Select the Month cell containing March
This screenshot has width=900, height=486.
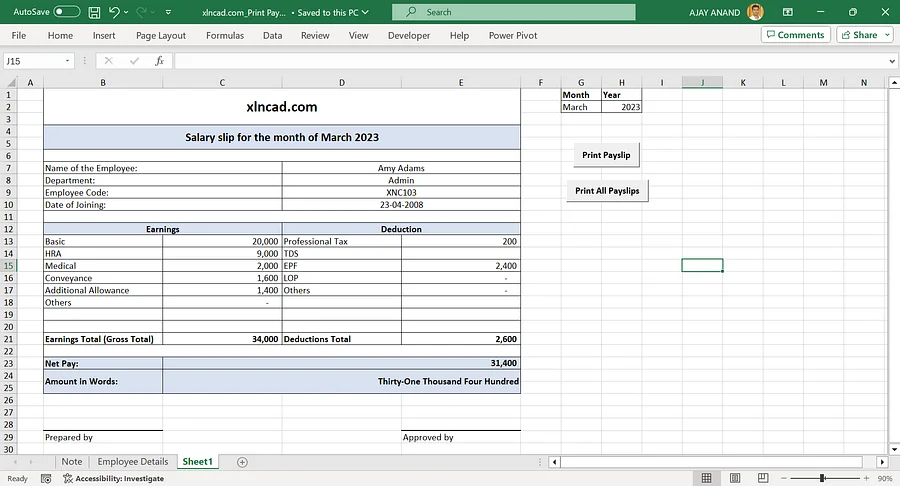(x=581, y=107)
